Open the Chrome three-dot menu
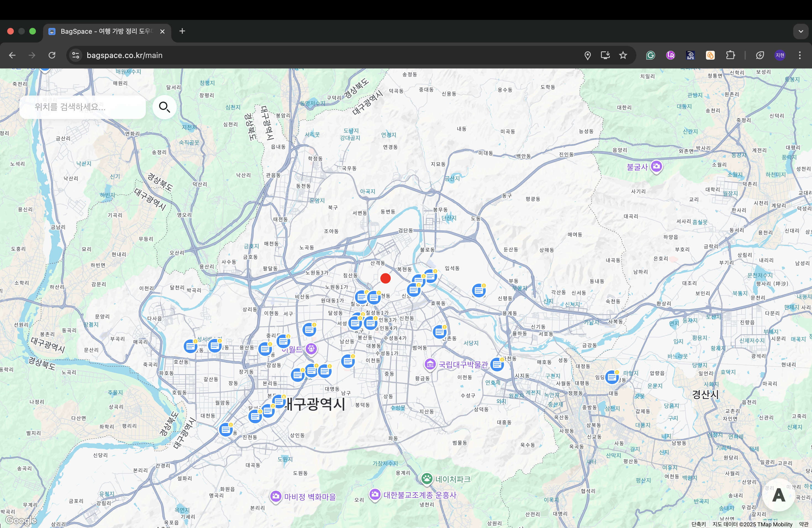This screenshot has height=528, width=812. coord(799,55)
